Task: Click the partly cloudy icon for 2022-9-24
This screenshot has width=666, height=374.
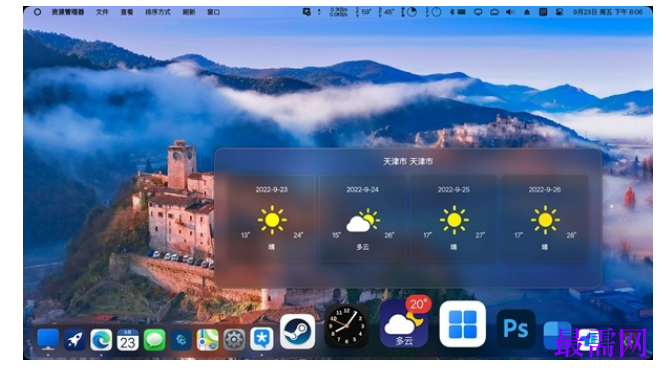Action: [363, 220]
